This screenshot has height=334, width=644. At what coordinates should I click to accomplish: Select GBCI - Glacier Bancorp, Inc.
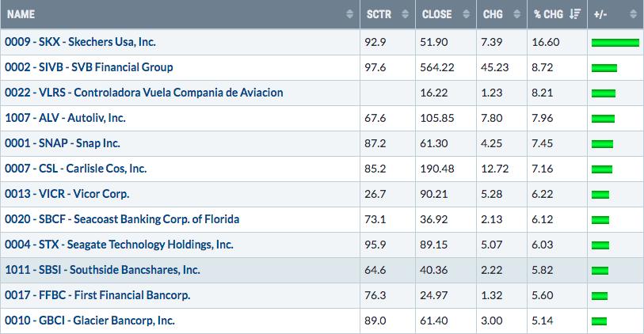(x=90, y=321)
